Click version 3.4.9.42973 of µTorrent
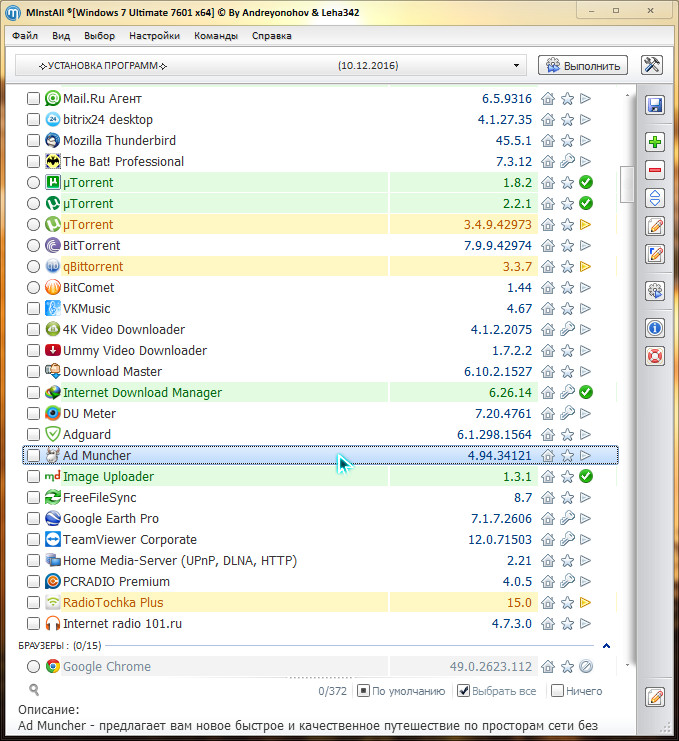This screenshot has height=741, width=679. [498, 224]
